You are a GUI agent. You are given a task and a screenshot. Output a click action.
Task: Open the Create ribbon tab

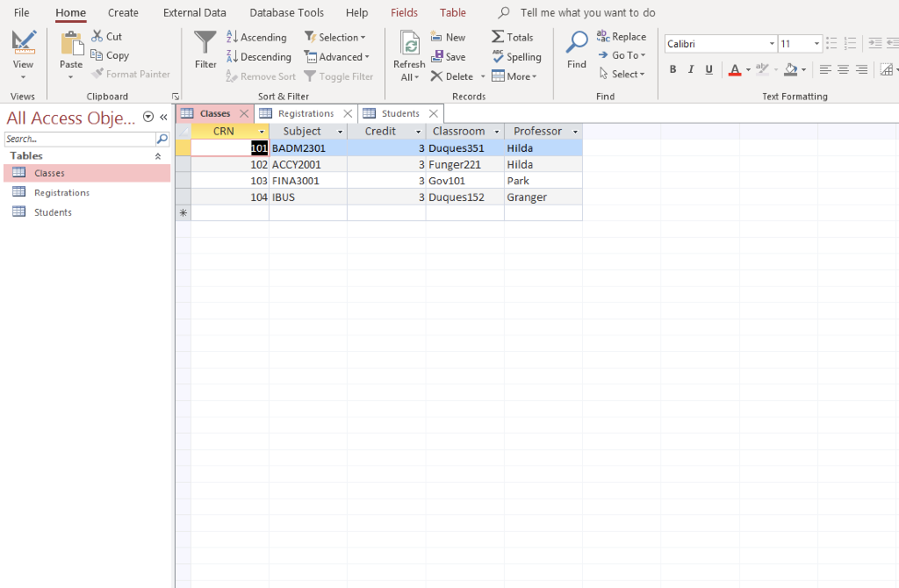point(122,12)
